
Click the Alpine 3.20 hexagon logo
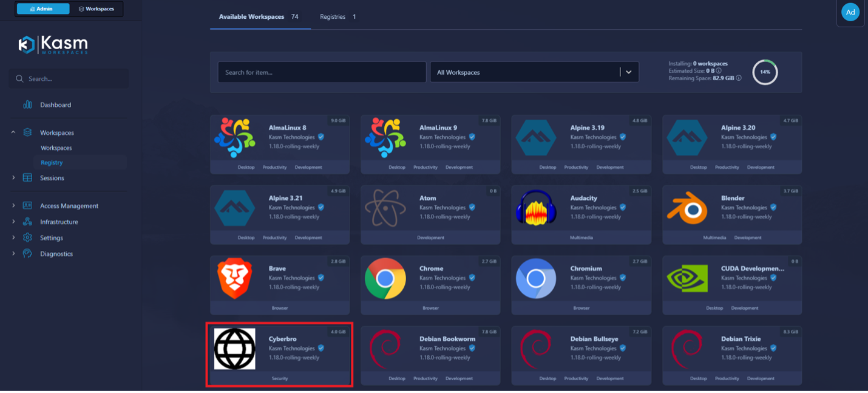(x=687, y=137)
